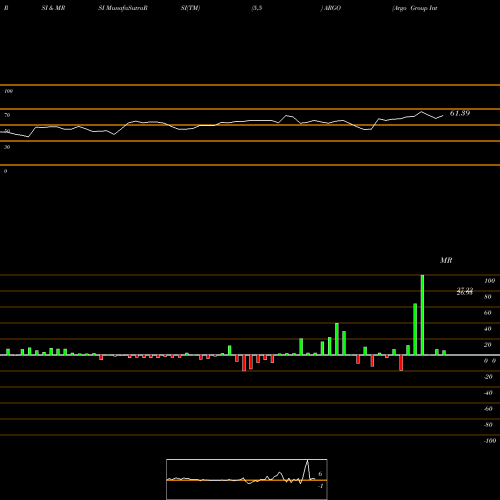Select the 27.22 MR value readout

coord(465,290)
